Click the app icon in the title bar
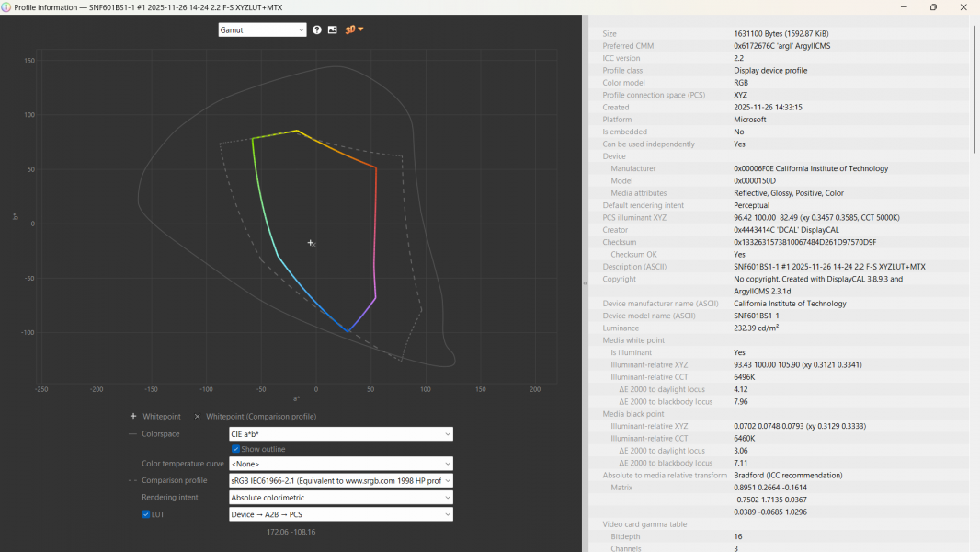 tap(7, 7)
